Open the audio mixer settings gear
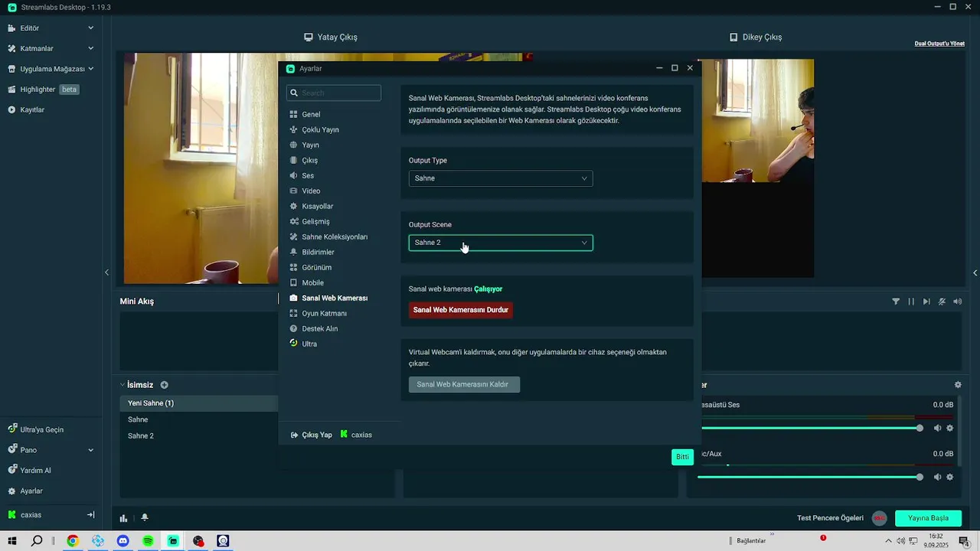This screenshot has height=551, width=980. click(x=958, y=385)
